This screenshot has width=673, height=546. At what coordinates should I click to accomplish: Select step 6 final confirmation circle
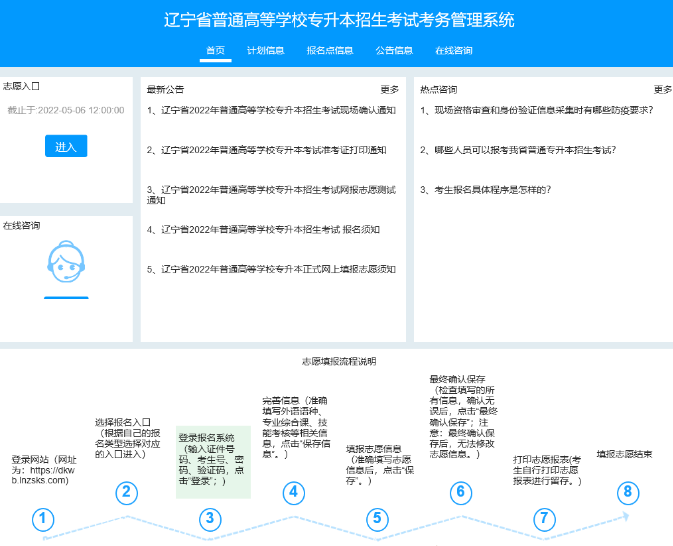[460, 491]
